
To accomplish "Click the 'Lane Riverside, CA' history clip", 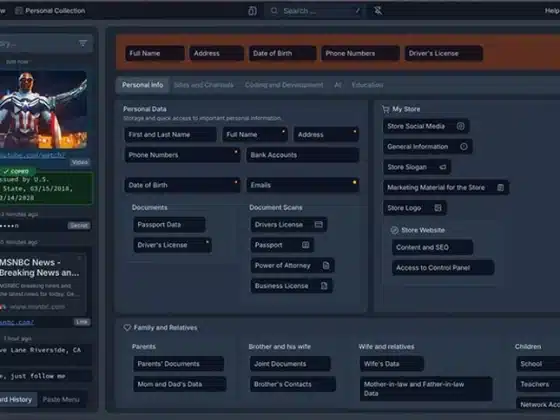I will pos(46,354).
